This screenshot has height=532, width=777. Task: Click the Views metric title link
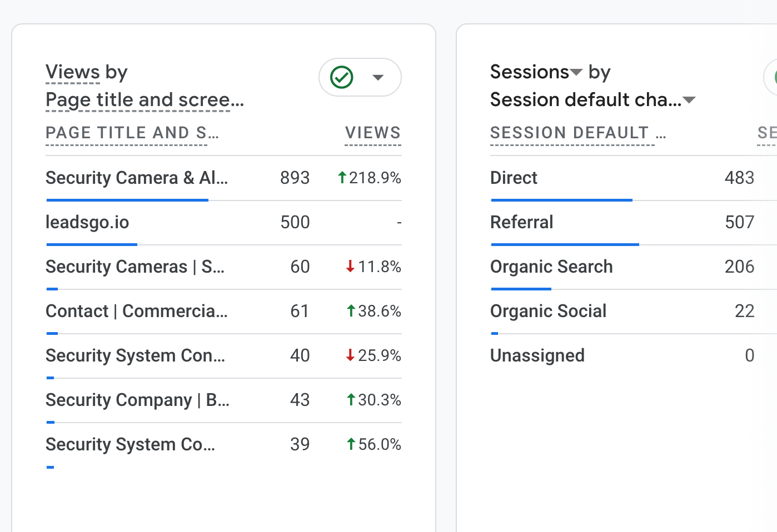click(73, 72)
